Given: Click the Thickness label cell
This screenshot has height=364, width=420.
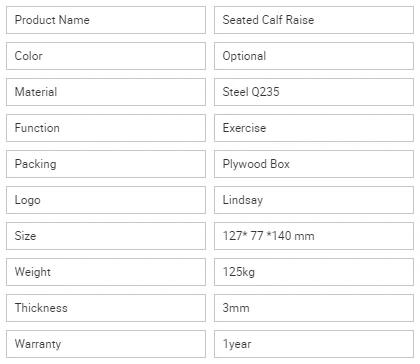Looking at the screenshot, I should 106,308.
